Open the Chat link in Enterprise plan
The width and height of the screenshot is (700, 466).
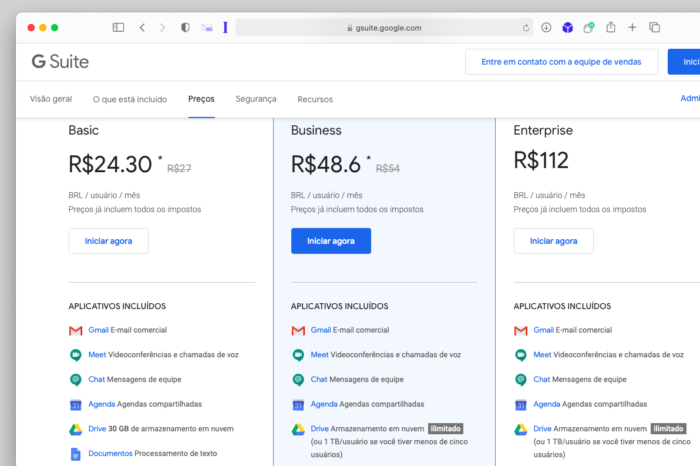542,379
